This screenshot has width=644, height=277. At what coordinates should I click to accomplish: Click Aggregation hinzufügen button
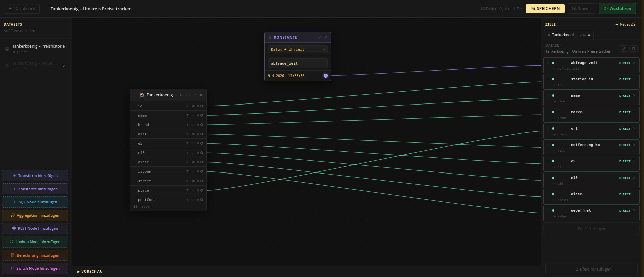click(x=35, y=215)
